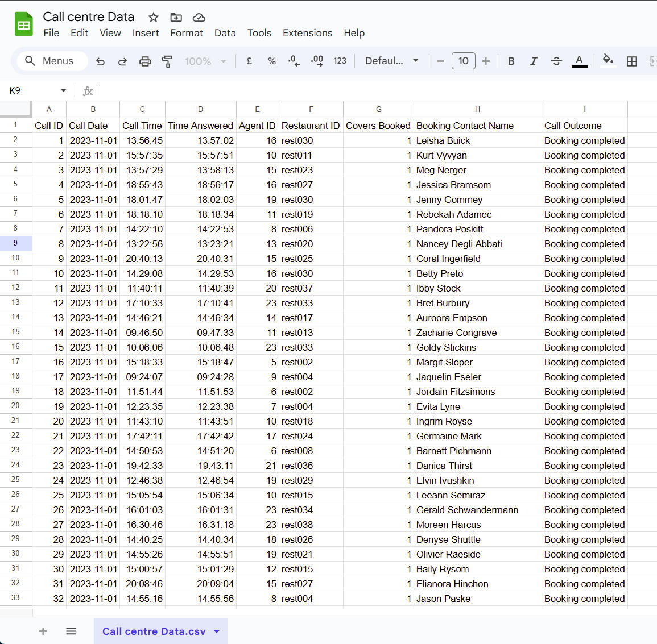Select the Call centre Data.csv sheet tab
Screen dimensions: 657x644
tap(154, 631)
